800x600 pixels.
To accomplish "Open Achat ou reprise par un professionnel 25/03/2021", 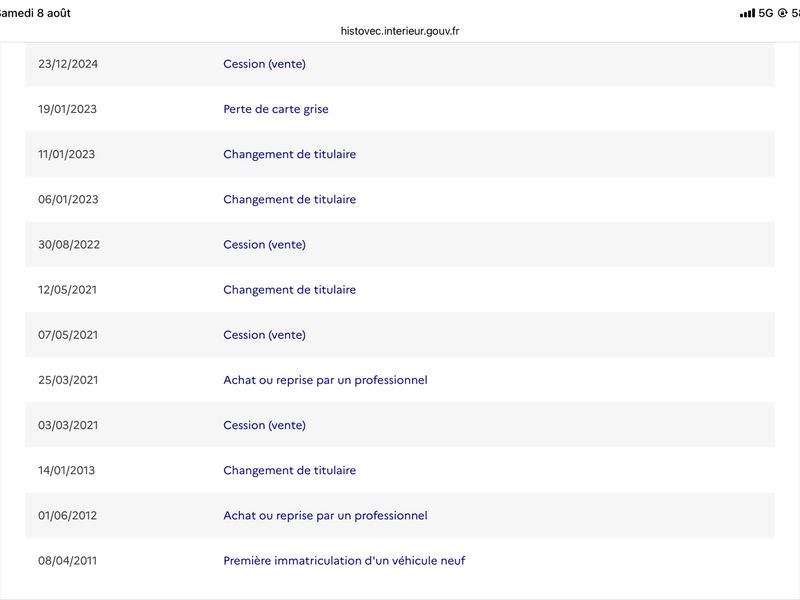I will point(325,380).
